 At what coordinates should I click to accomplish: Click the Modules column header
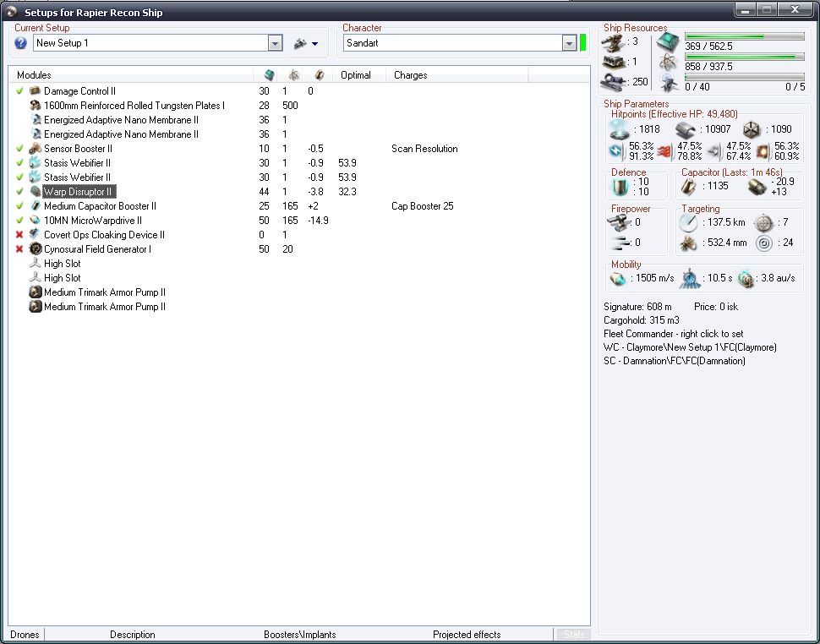[x=131, y=75]
